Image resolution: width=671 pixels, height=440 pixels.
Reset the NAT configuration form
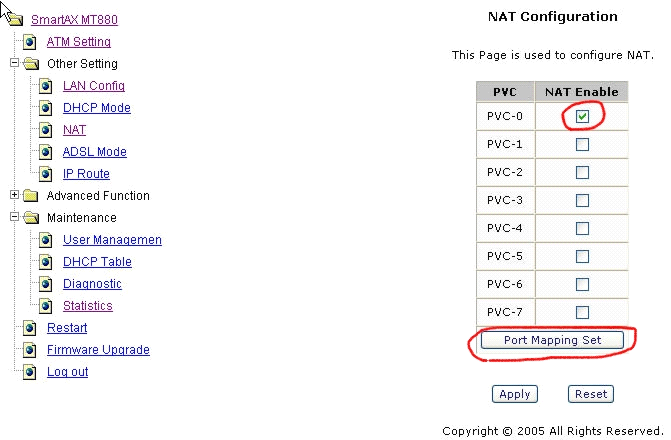click(591, 394)
